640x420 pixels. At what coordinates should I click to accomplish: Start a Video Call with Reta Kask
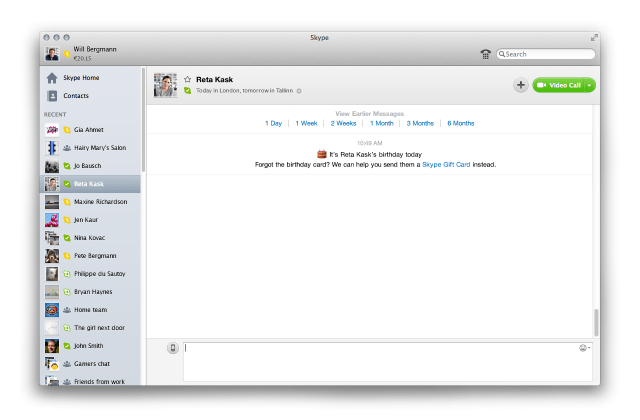point(558,85)
